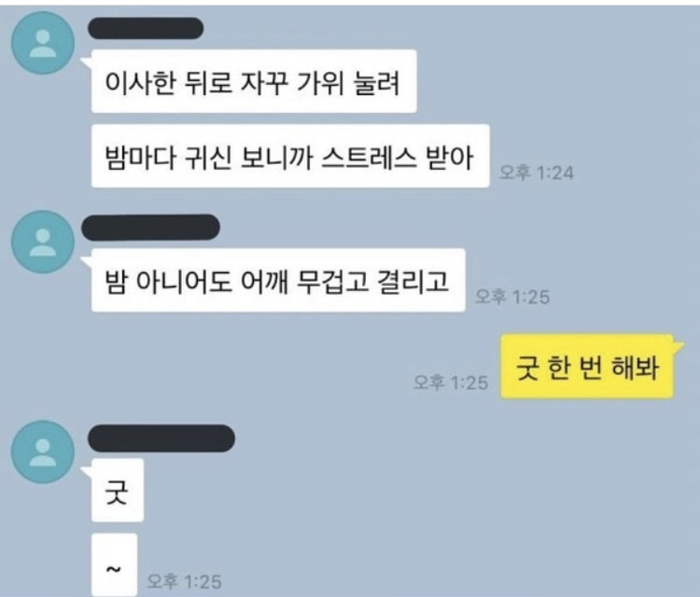
Task: Open the first sender's profile avatar
Action: point(42,43)
